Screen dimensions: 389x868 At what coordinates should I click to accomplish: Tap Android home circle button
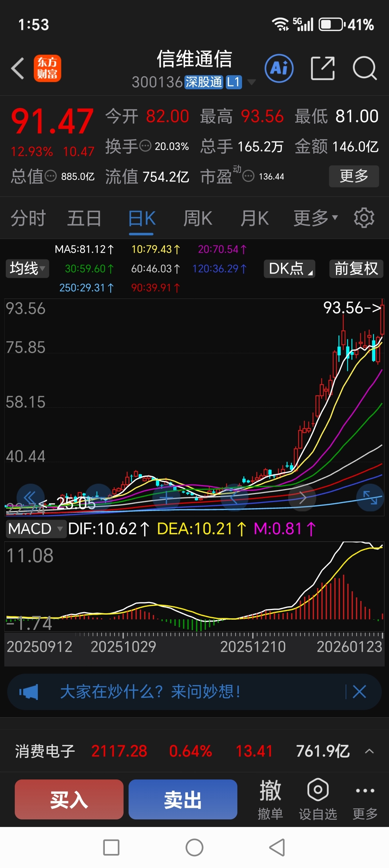point(194,847)
